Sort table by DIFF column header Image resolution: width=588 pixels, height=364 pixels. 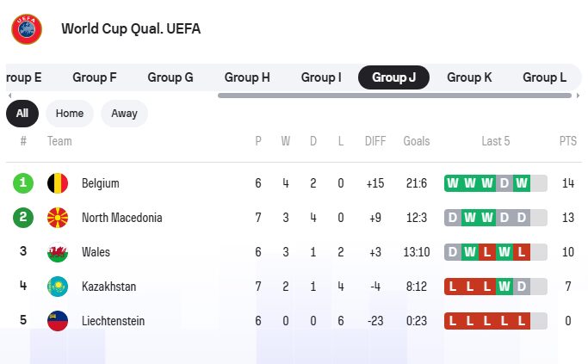click(375, 141)
